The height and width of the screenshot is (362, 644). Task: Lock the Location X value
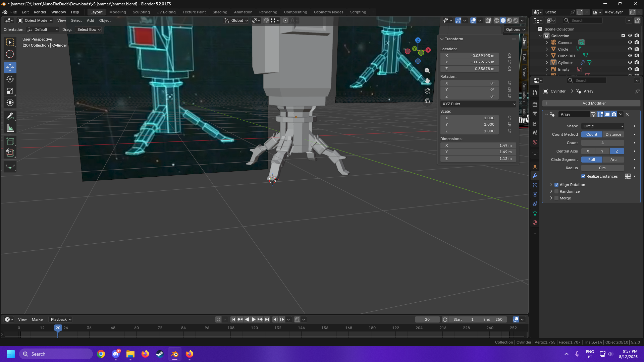509,56
